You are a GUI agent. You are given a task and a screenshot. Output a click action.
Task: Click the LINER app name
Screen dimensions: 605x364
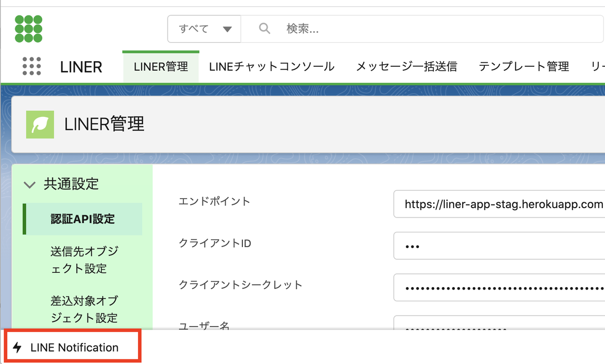81,67
